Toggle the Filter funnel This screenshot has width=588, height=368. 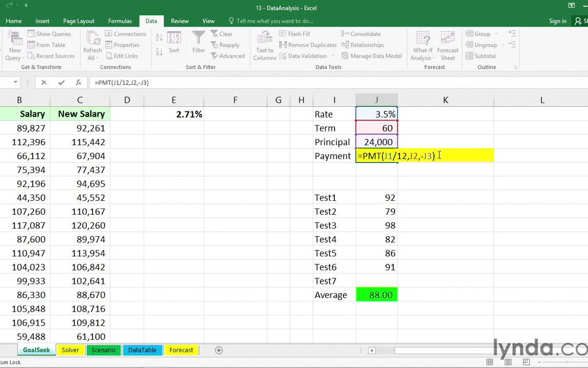tap(199, 42)
